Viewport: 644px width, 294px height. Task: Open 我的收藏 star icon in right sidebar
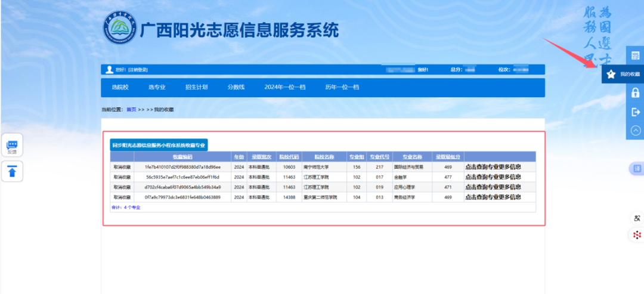click(x=611, y=75)
